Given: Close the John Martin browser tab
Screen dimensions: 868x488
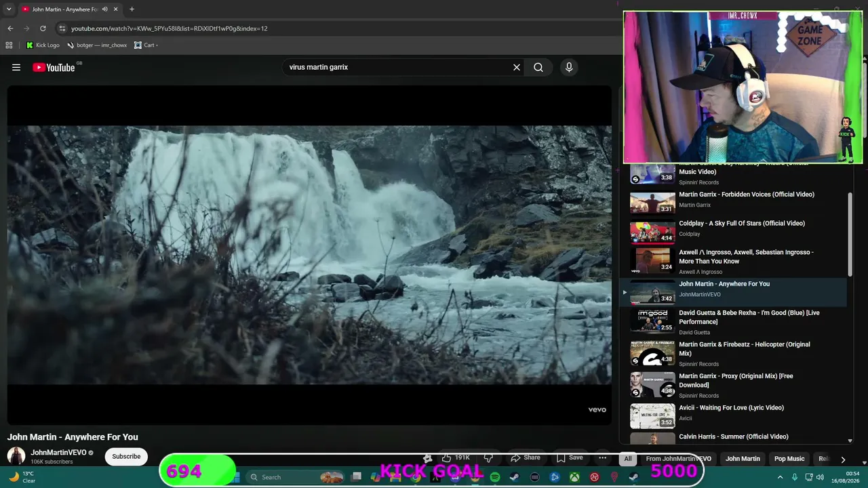Looking at the screenshot, I should coord(116,9).
